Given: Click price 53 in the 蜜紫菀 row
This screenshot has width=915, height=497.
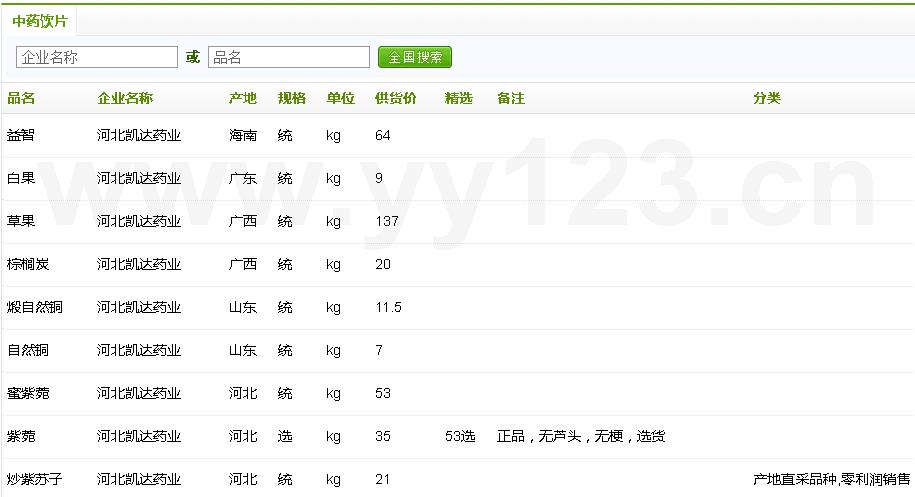Looking at the screenshot, I should (383, 393).
